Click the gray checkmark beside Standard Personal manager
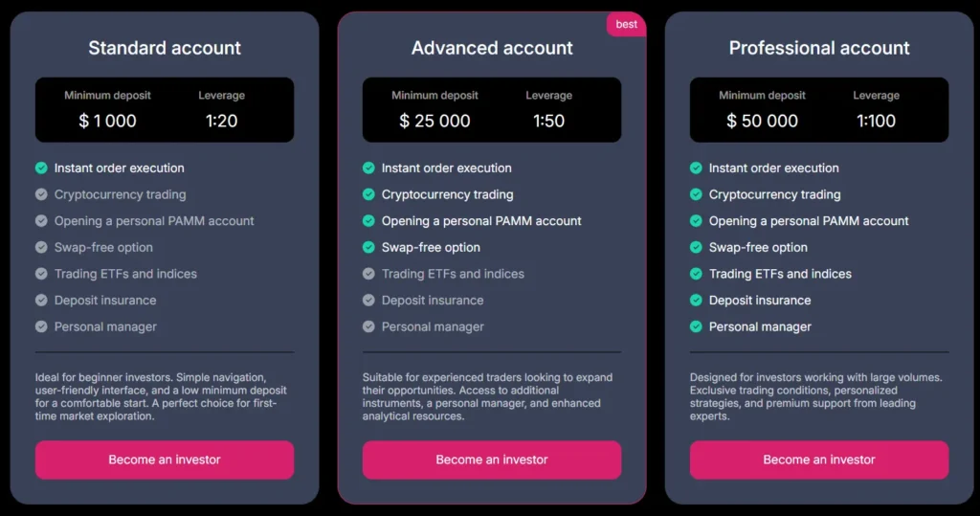 (41, 326)
